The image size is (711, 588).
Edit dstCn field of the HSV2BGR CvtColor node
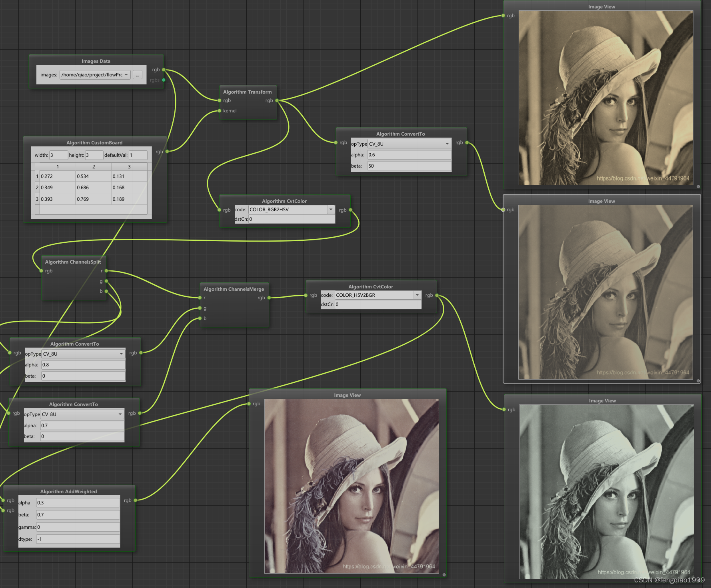coord(378,304)
